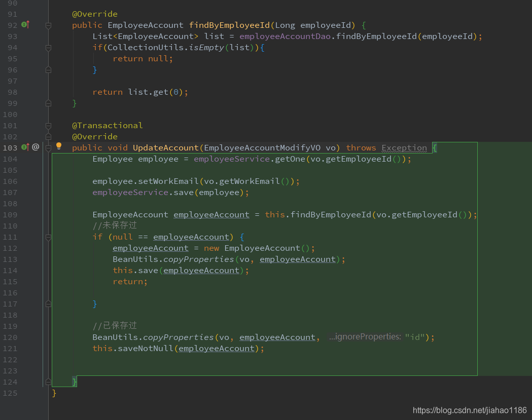
Task: Click employeeAccountDao on line 93
Action: tap(285, 36)
